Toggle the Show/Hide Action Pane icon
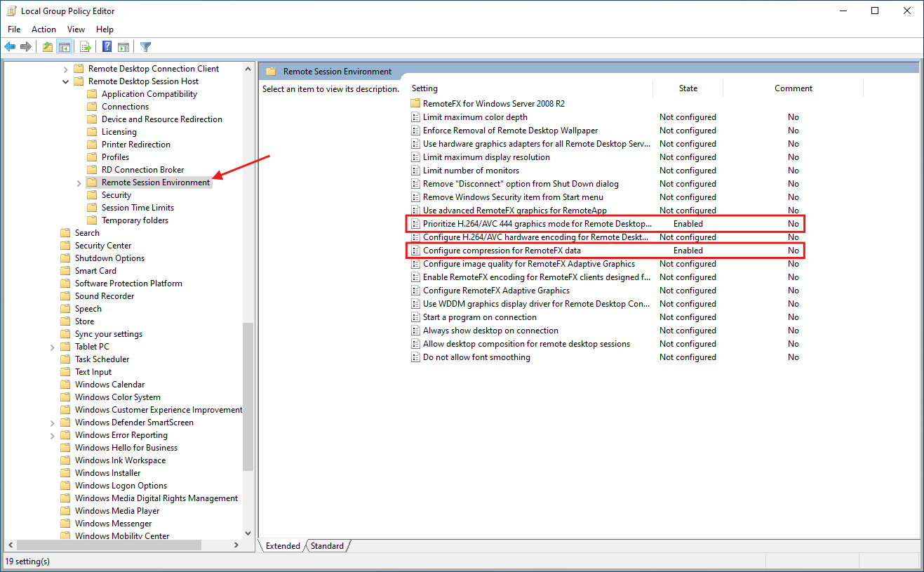Image resolution: width=924 pixels, height=572 pixels. point(123,47)
